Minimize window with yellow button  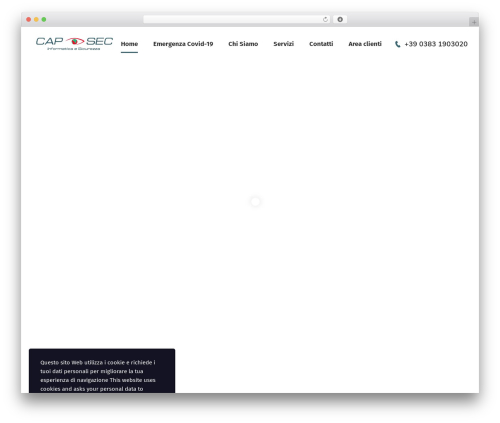[x=36, y=20]
